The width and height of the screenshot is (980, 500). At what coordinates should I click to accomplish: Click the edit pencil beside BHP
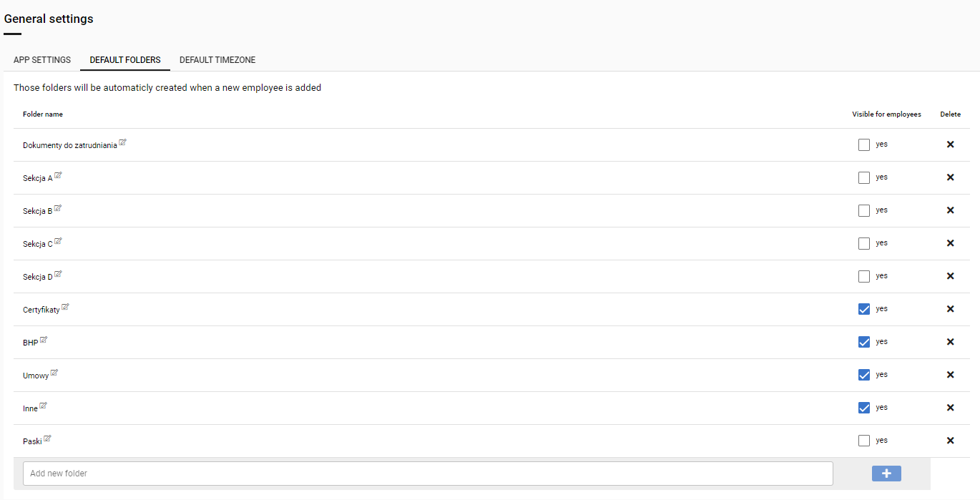44,340
